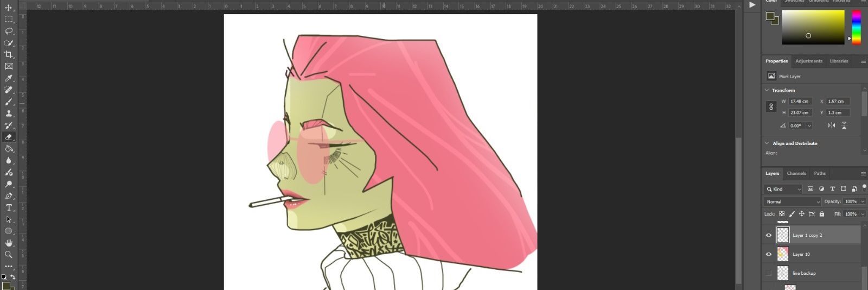The width and height of the screenshot is (868, 290).
Task: Select the Blur tool
Action: tap(9, 160)
